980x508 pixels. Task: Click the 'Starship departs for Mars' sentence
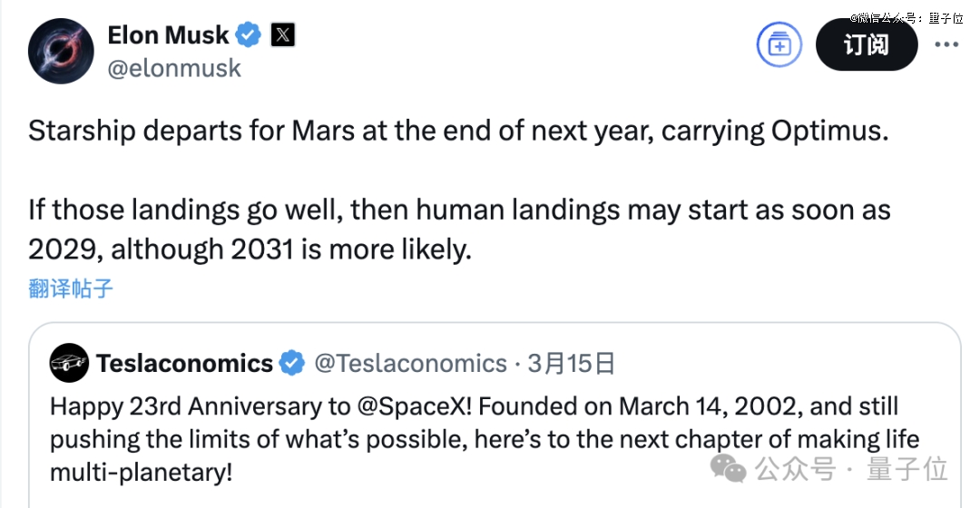458,132
